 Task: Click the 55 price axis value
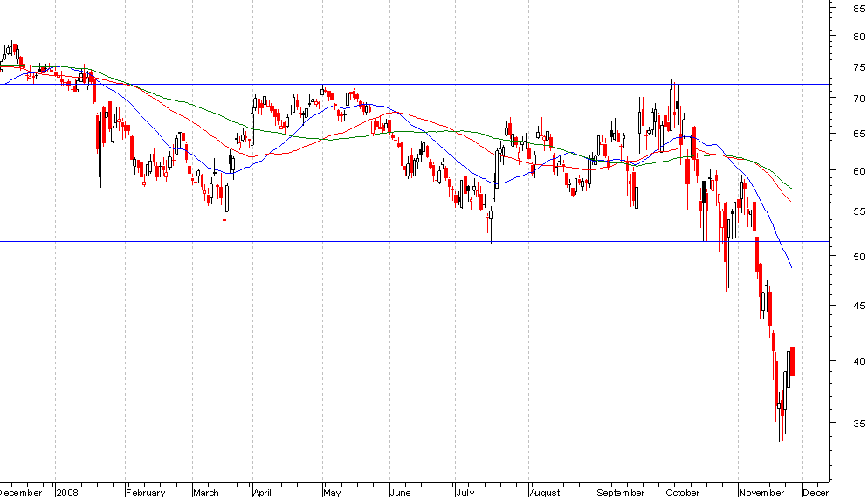[x=858, y=212]
